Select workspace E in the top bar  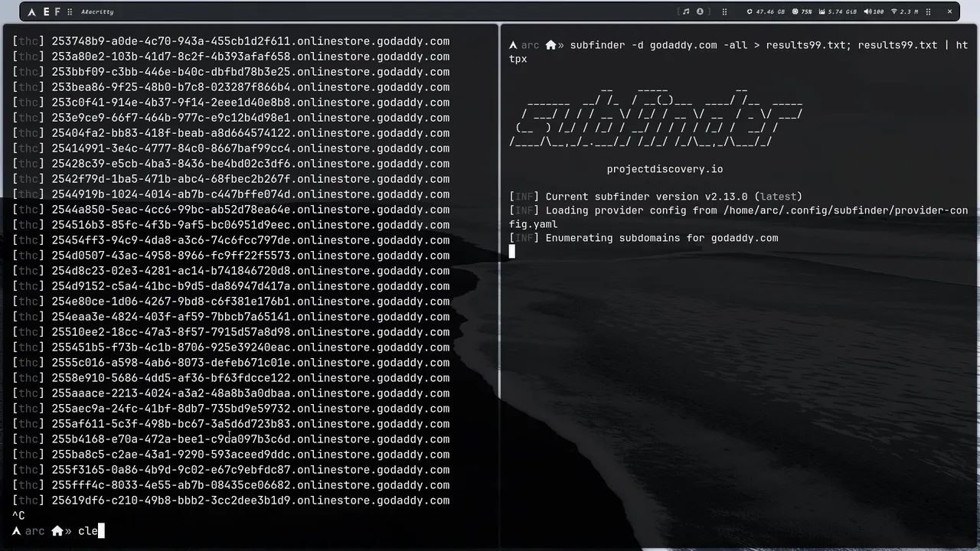pyautogui.click(x=46, y=12)
